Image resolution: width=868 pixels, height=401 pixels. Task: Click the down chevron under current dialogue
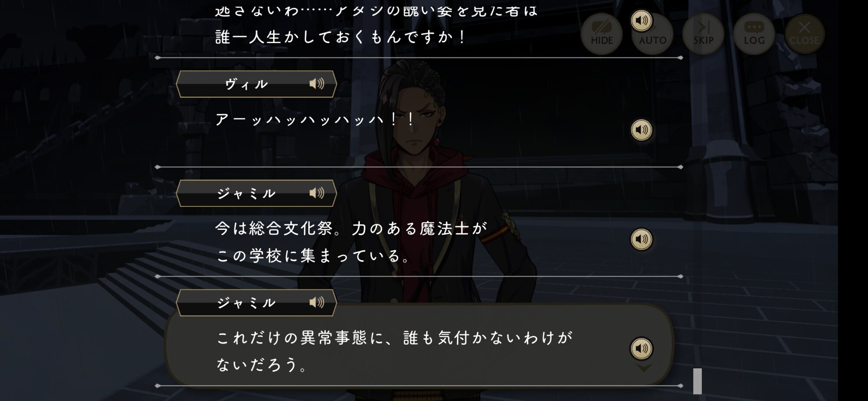(x=644, y=368)
